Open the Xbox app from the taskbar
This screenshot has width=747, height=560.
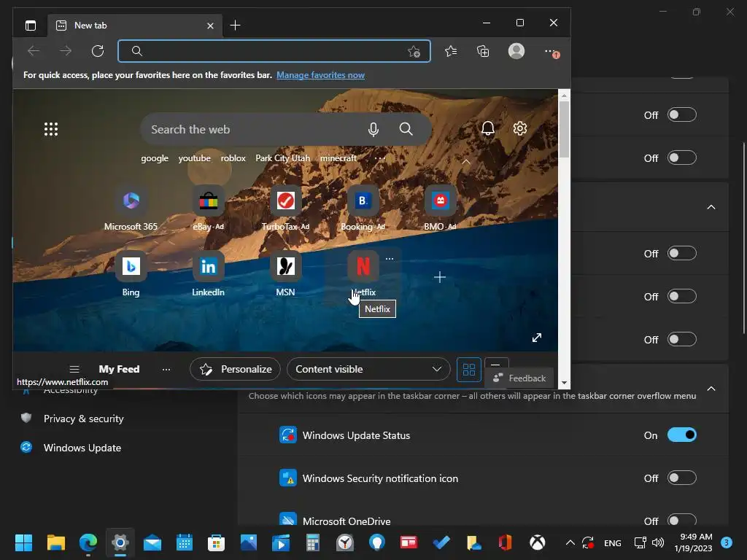(538, 542)
